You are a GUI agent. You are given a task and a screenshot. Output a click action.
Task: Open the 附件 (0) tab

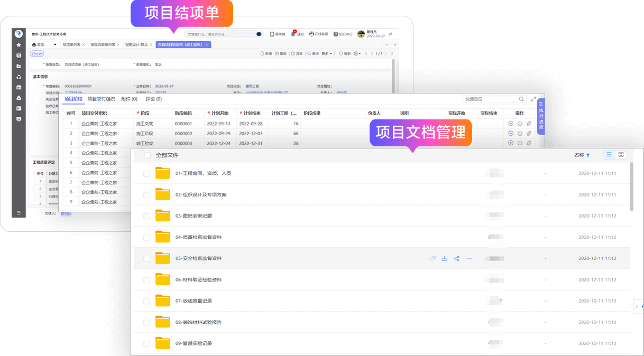[129, 99]
